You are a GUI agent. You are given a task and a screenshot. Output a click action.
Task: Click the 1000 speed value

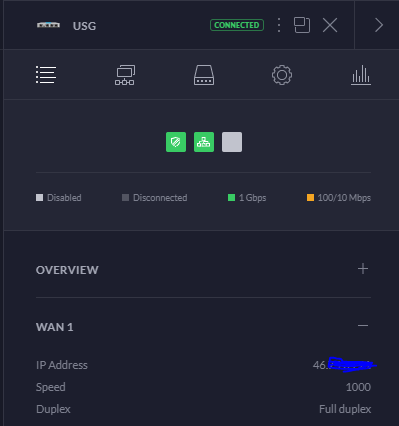pos(358,387)
